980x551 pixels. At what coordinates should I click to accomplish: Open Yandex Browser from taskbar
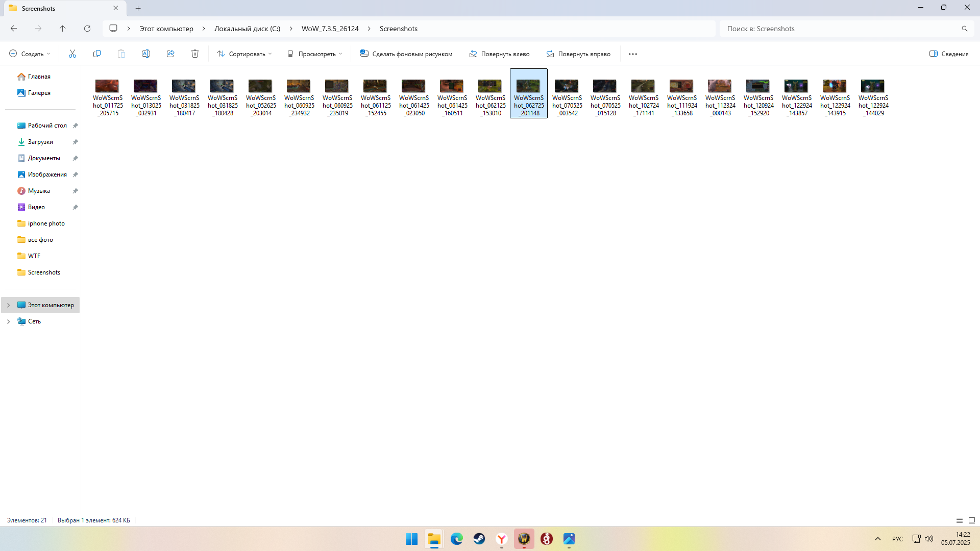(x=502, y=539)
